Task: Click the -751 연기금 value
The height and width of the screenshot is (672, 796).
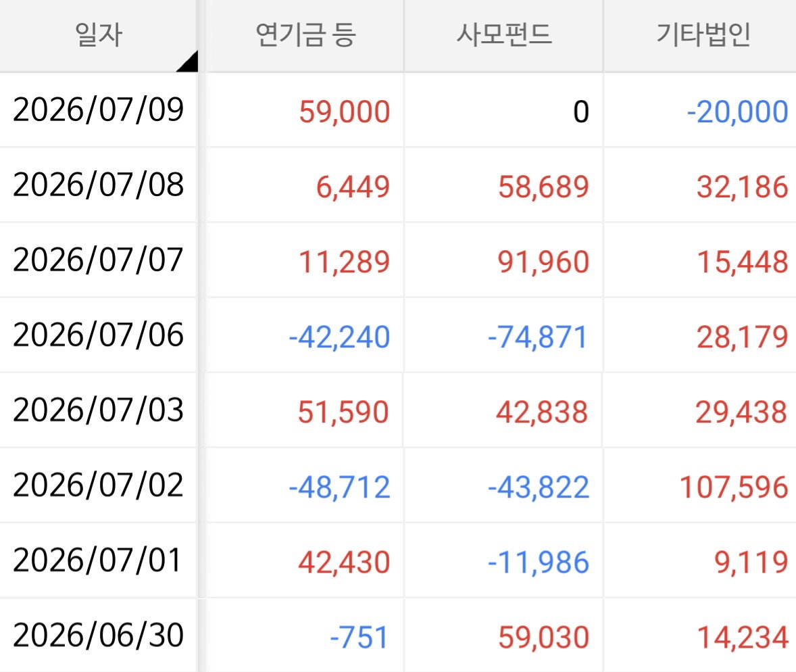Action: (359, 638)
